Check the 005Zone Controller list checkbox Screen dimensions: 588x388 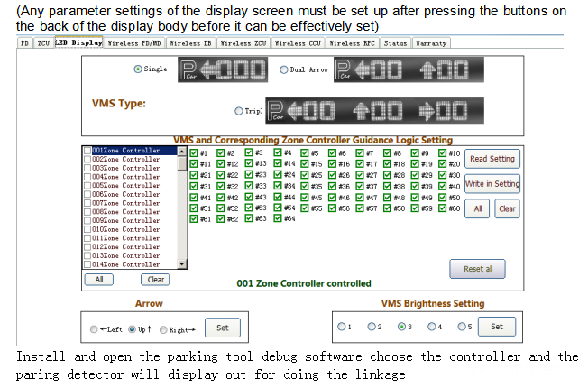(x=87, y=184)
